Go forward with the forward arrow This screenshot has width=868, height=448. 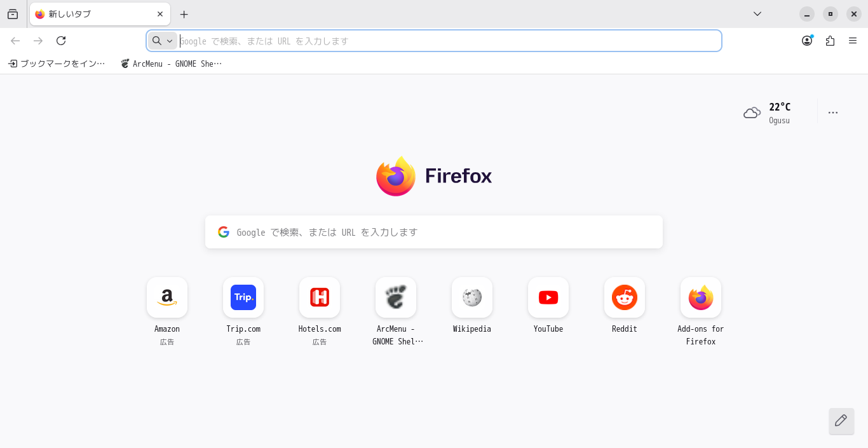point(38,41)
